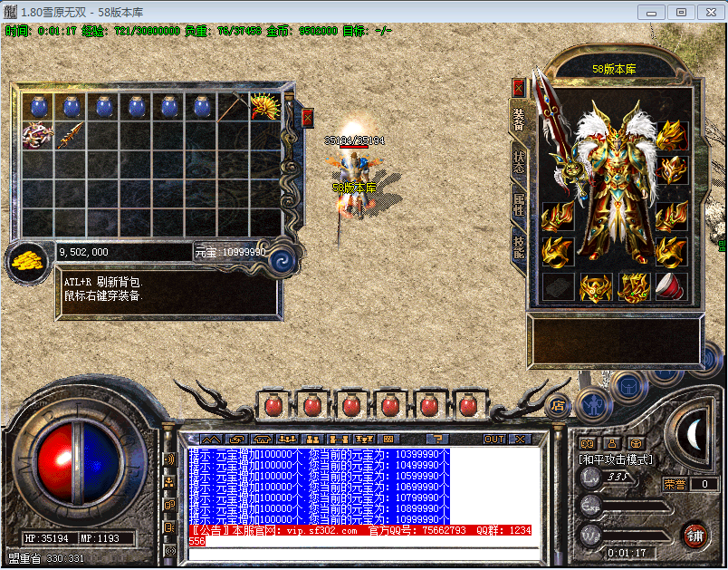Click the 铺 stall button
The height and width of the screenshot is (570, 728).
695,536
